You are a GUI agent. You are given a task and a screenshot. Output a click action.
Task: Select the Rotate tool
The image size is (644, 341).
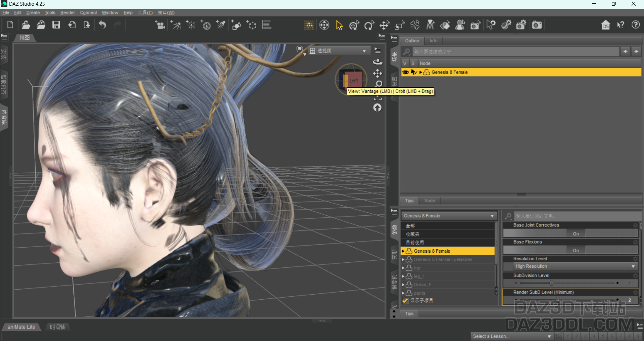(x=369, y=25)
